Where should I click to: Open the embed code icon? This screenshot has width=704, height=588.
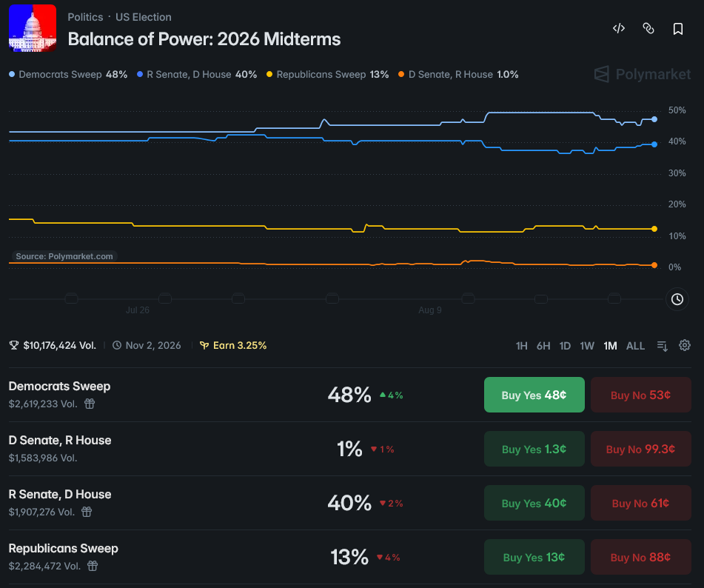[619, 28]
